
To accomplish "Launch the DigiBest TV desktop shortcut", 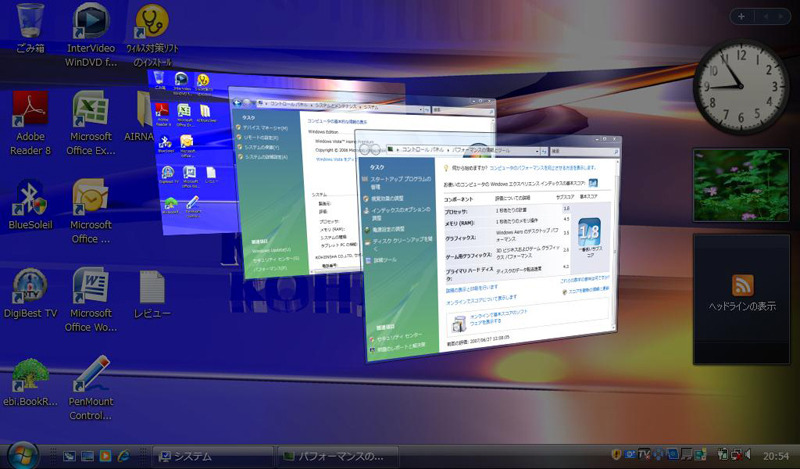I will (30, 293).
